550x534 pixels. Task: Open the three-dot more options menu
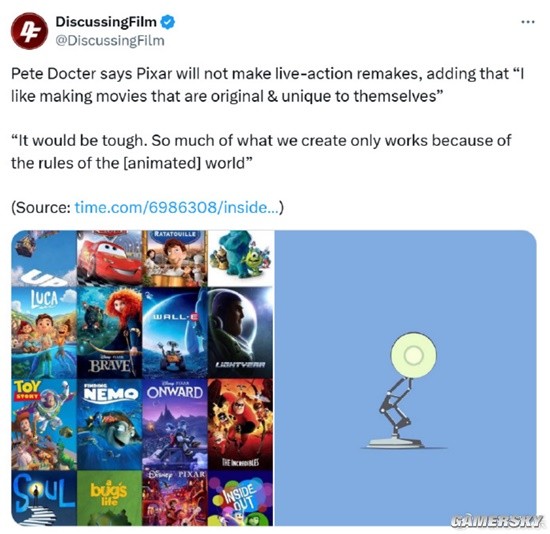(x=528, y=22)
